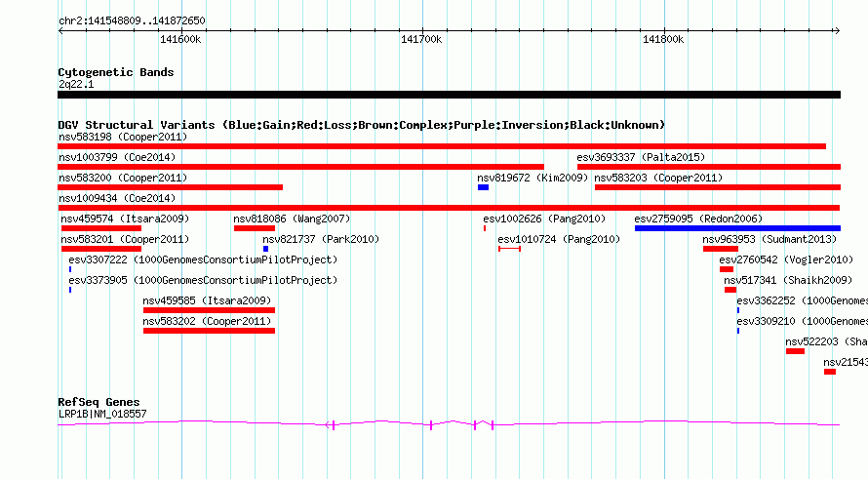Open the nsv522203 variant label
868x479 pixels.
click(x=826, y=341)
